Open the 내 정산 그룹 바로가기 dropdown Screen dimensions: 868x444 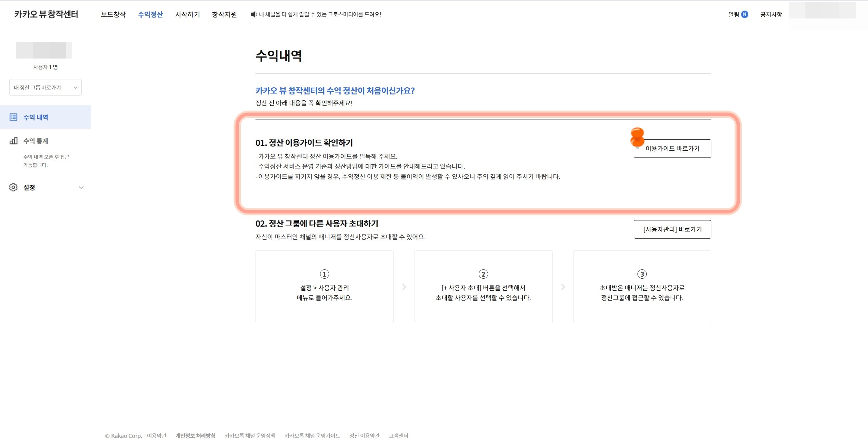(x=45, y=87)
